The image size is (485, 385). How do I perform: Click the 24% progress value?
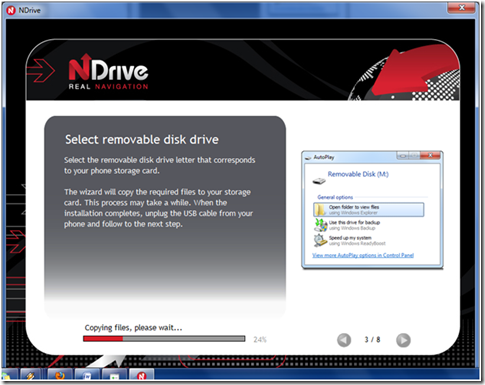point(260,339)
